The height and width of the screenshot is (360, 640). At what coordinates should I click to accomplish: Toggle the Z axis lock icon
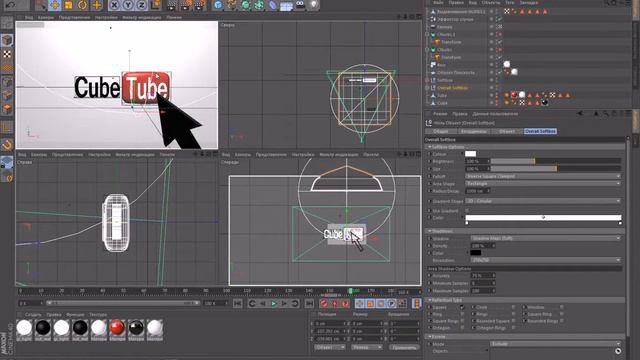pyautogui.click(x=141, y=5)
